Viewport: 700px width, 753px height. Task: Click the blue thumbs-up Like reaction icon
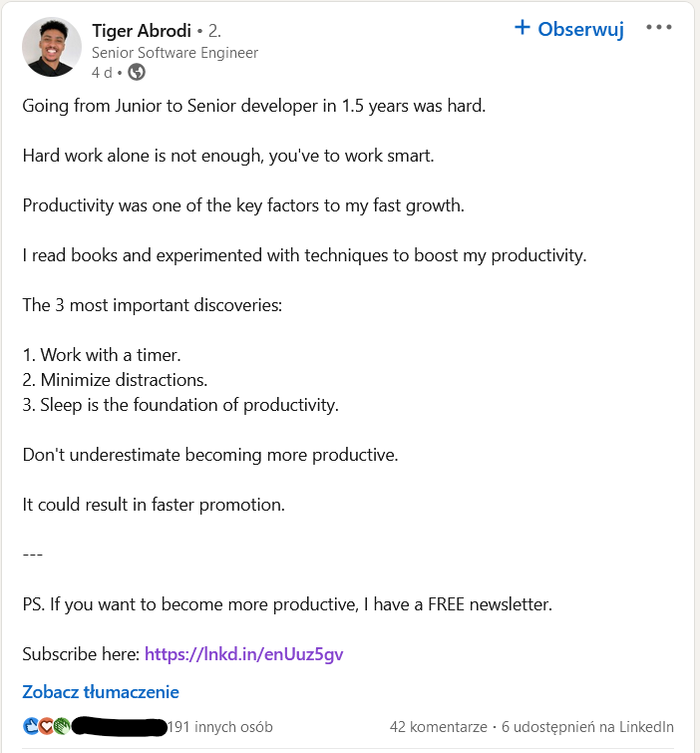tap(30, 727)
